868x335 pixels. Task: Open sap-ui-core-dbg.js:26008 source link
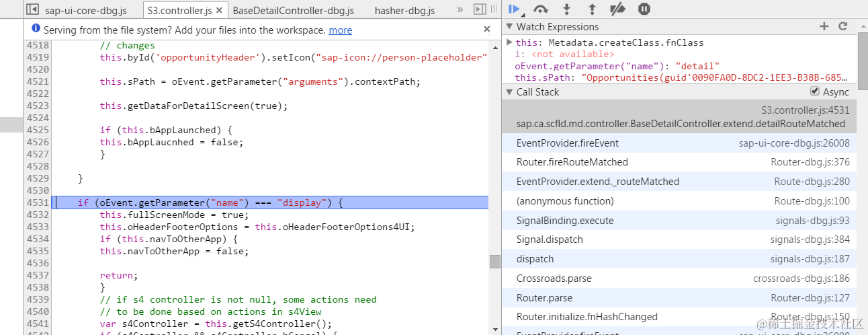coord(794,143)
